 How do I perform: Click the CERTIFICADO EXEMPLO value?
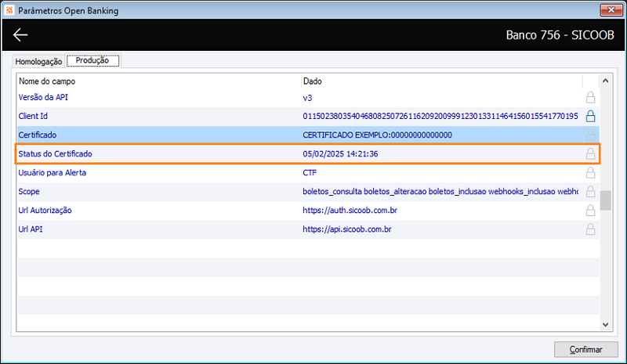click(x=377, y=135)
